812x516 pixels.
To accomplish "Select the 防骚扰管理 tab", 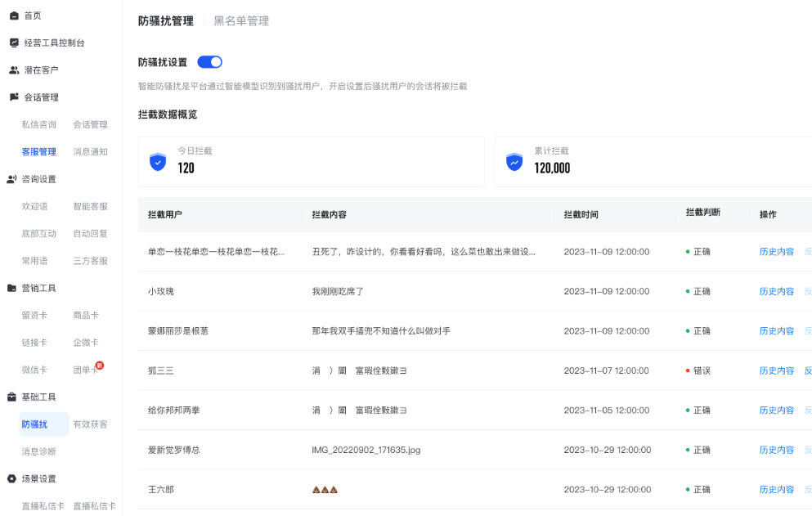I will [x=166, y=21].
